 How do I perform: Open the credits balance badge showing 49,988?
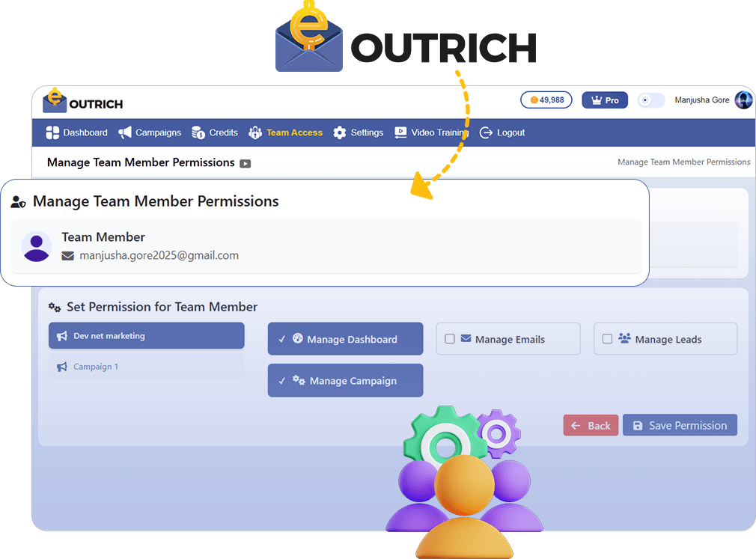[546, 100]
